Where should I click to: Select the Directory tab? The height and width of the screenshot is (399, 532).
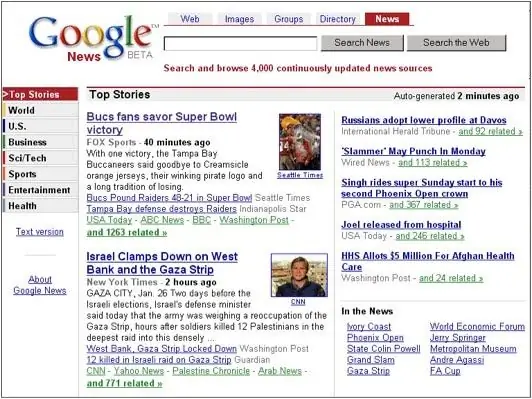tap(338, 19)
